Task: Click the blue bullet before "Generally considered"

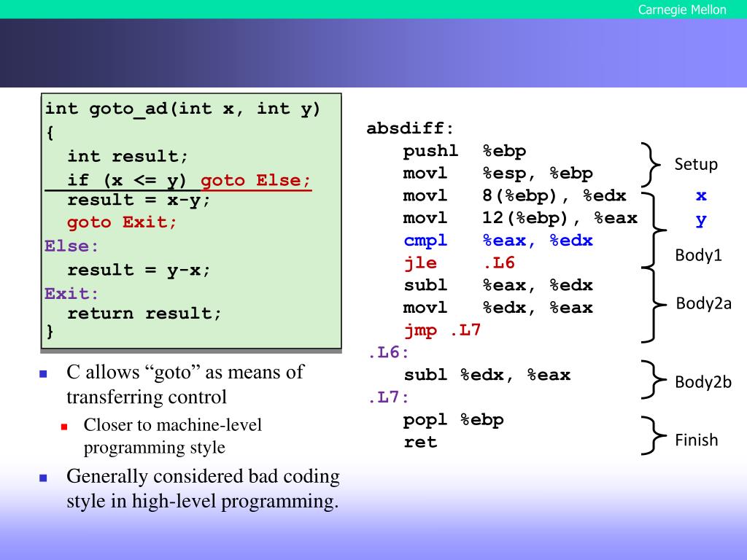Action: (x=43, y=478)
